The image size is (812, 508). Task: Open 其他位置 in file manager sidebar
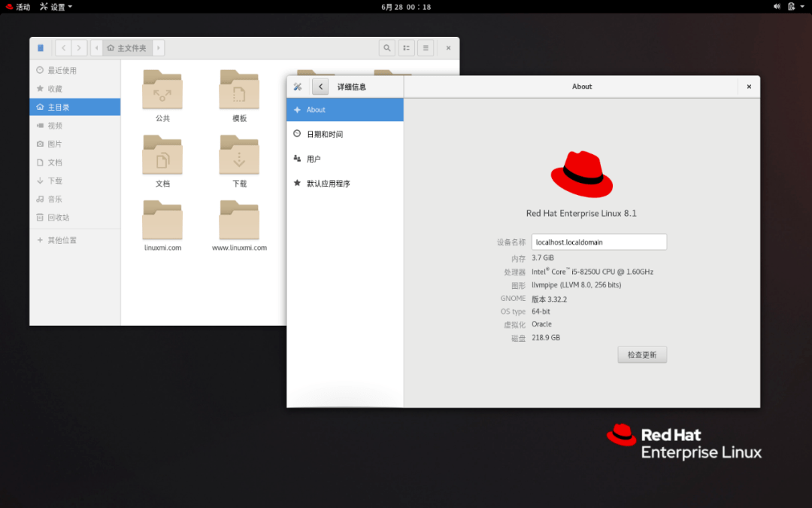pyautogui.click(x=75, y=241)
